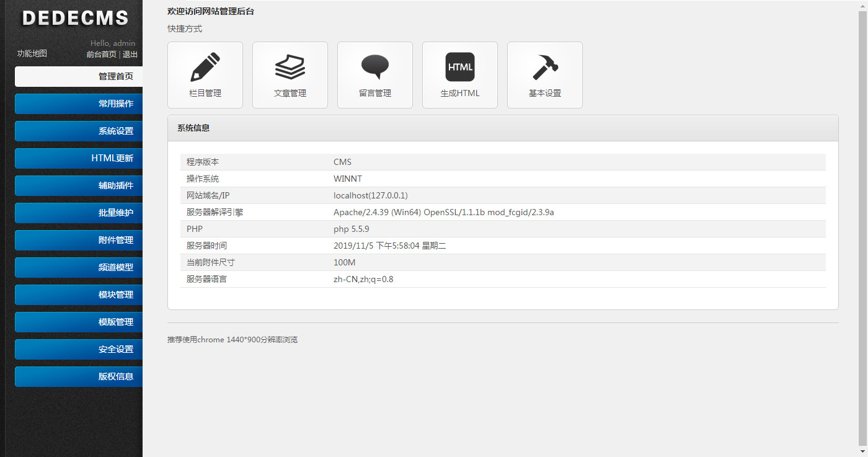Click the vertical scrollbar thumb
The width and height of the screenshot is (868, 457).
click(862, 228)
